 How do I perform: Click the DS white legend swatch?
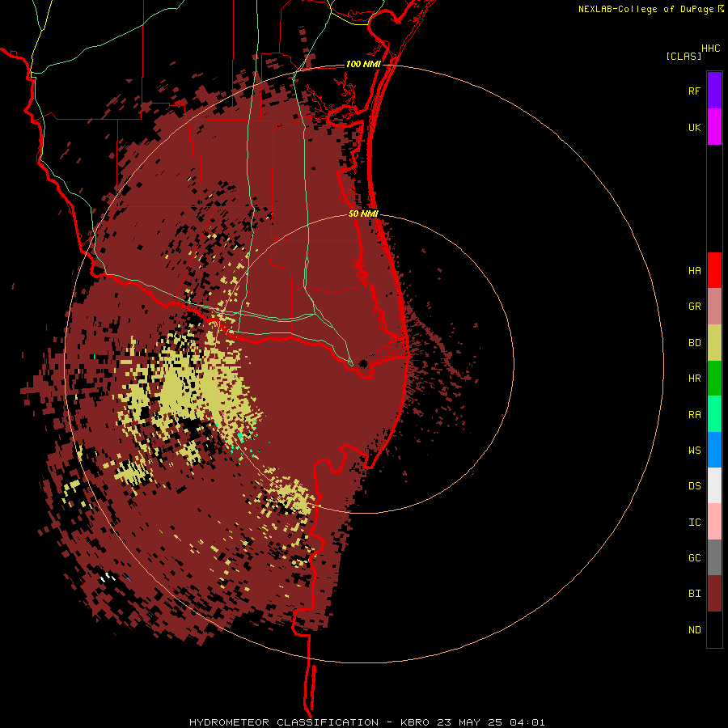click(x=714, y=485)
